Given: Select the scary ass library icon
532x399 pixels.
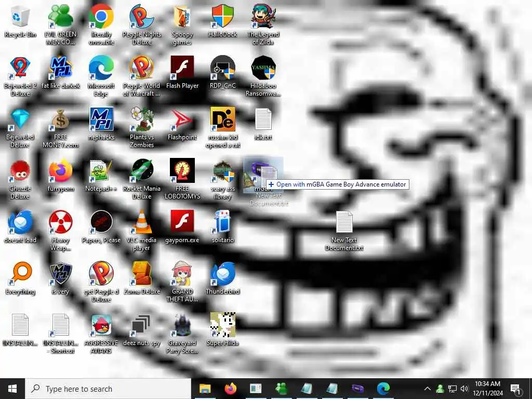Looking at the screenshot, I should coord(222,171).
